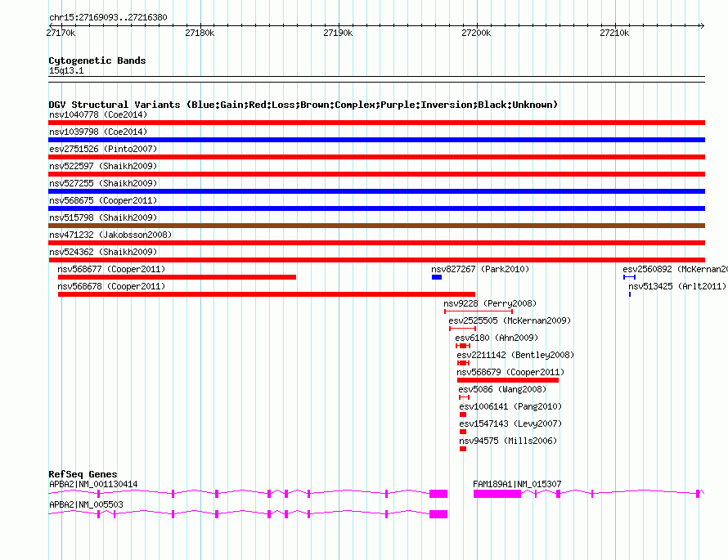Select the DGV Structural Variants track title

303,105
